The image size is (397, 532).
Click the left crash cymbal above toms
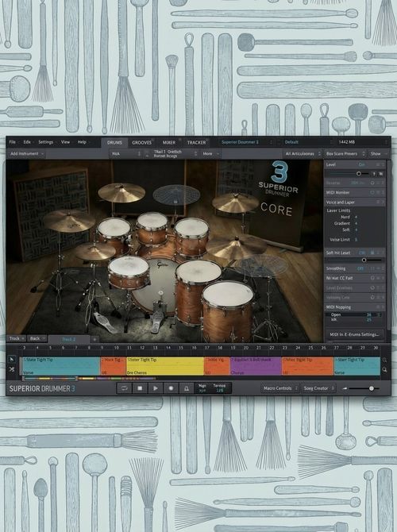click(121, 192)
